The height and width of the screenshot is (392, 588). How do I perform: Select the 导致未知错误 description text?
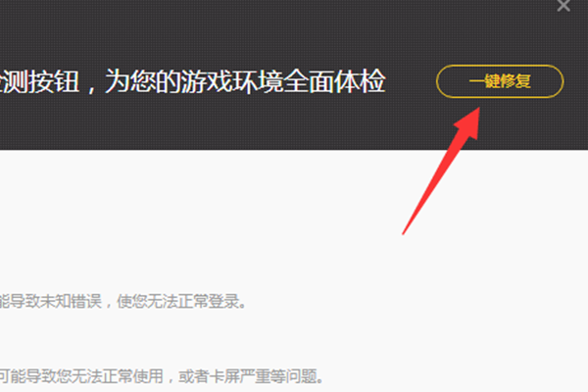[55, 301]
